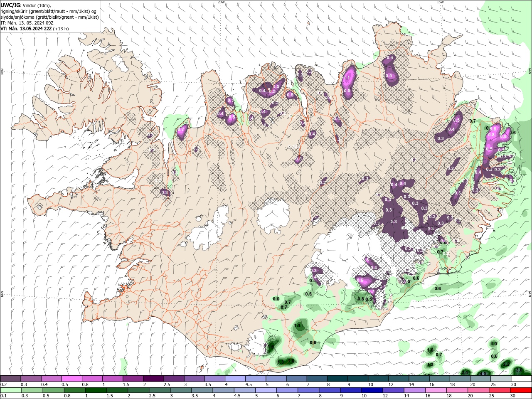Choose the darkest green rain swatch for 1
Viewport: 532px width, 399px height.
(96, 390)
